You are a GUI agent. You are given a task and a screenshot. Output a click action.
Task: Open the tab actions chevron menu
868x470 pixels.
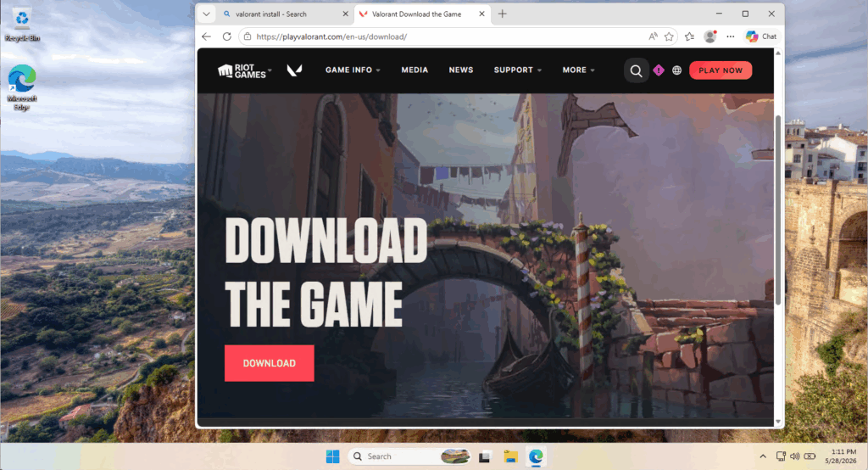pyautogui.click(x=207, y=14)
